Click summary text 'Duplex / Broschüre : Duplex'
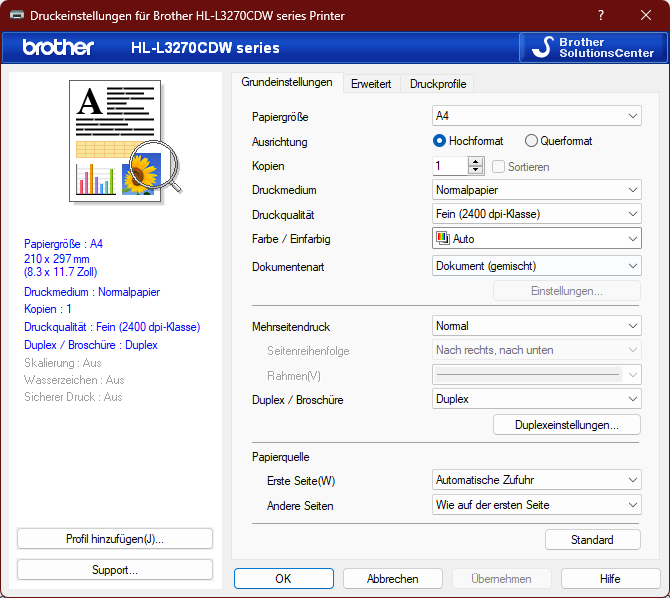Viewport: 670px width, 598px height. click(x=91, y=345)
